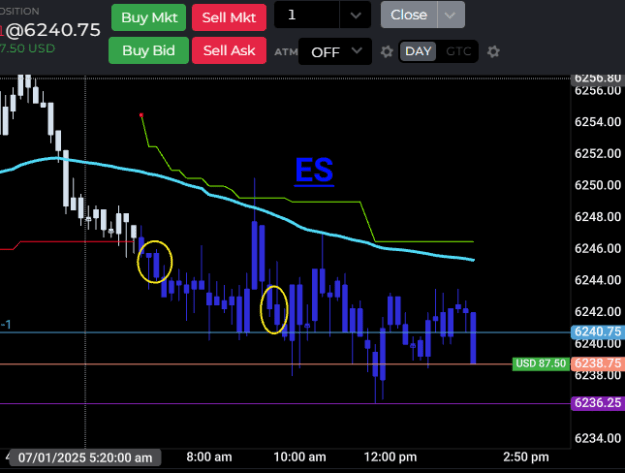Click the 6234.00 price axis label
Image resolution: width=625 pixels, height=473 pixels.
click(x=597, y=438)
